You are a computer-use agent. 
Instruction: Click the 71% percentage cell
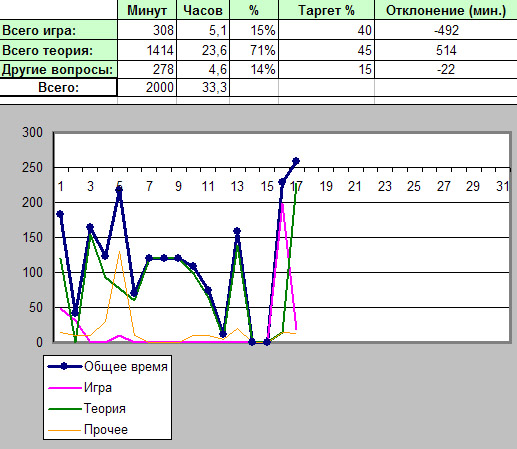point(254,50)
